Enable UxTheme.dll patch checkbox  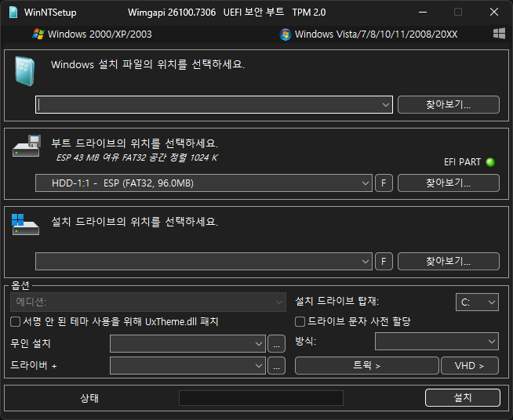[x=16, y=322]
